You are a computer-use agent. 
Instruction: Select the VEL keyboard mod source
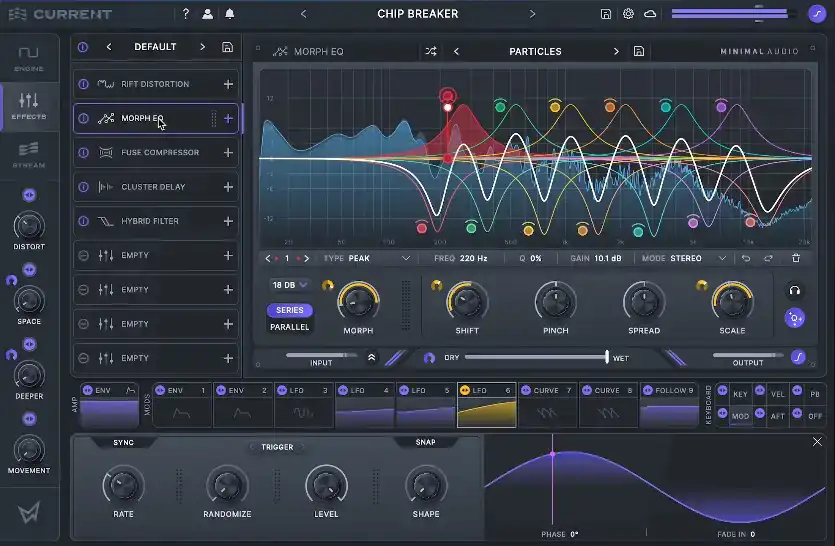(x=777, y=394)
